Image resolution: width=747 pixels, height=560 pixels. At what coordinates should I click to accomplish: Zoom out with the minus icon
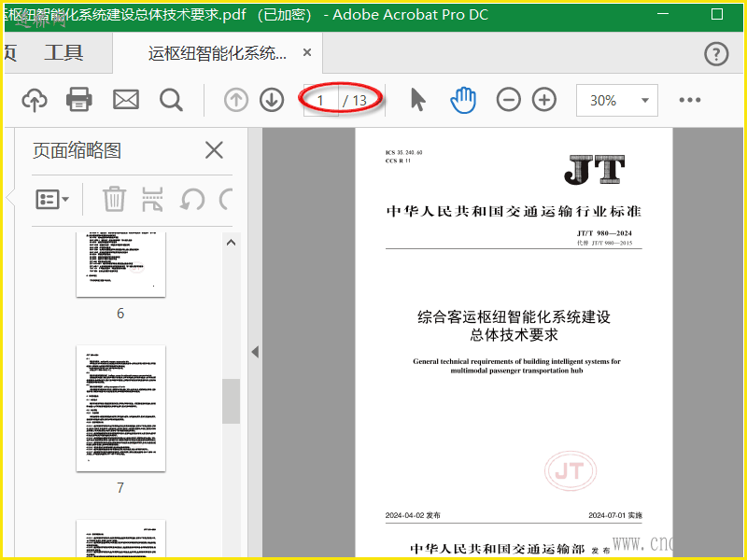click(x=508, y=100)
